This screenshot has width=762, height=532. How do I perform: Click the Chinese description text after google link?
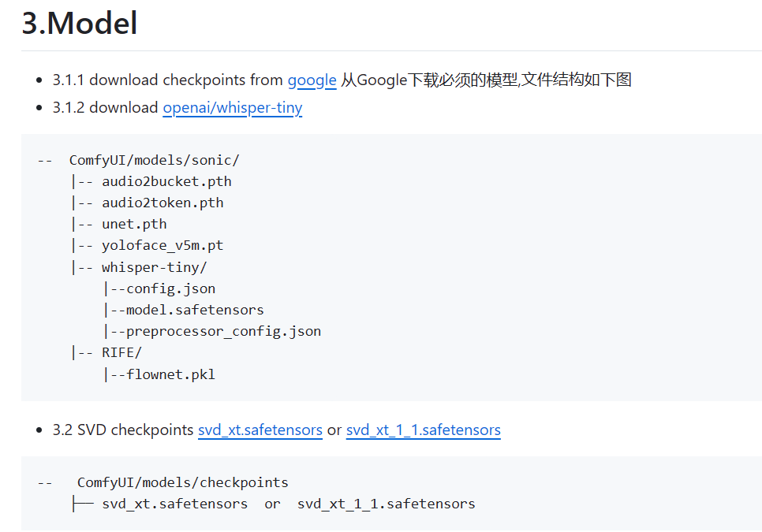(487, 80)
